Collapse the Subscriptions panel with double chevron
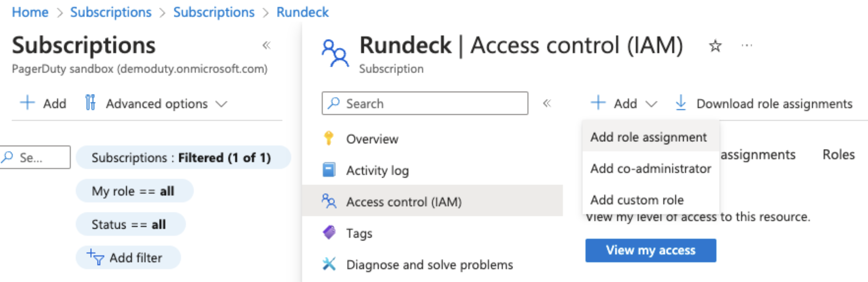The height and width of the screenshot is (282, 868). coord(266,45)
